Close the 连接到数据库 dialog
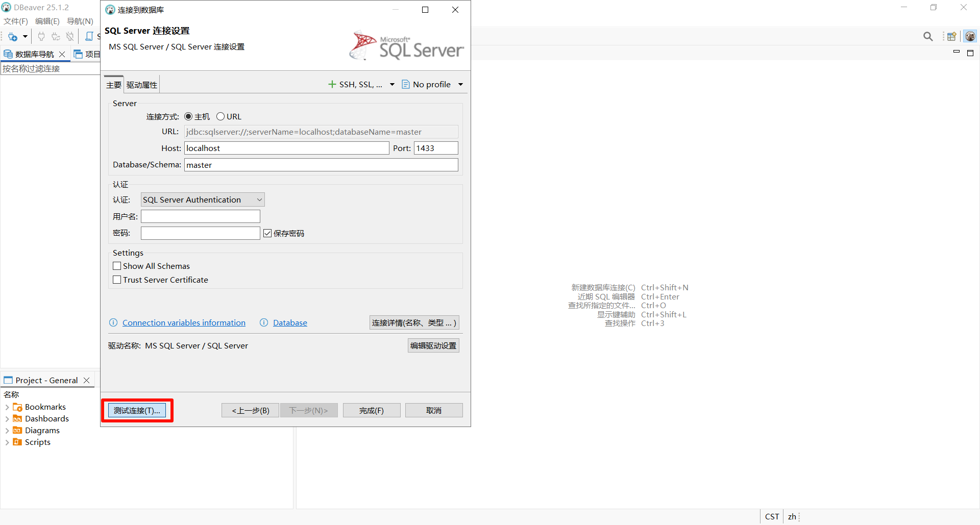980x525 pixels. click(455, 10)
